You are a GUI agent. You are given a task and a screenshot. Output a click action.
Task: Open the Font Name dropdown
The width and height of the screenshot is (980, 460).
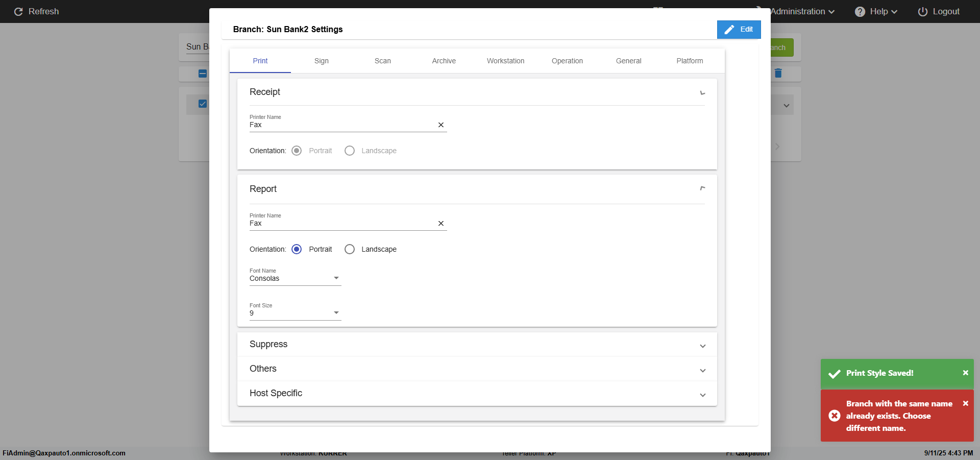coord(295,279)
